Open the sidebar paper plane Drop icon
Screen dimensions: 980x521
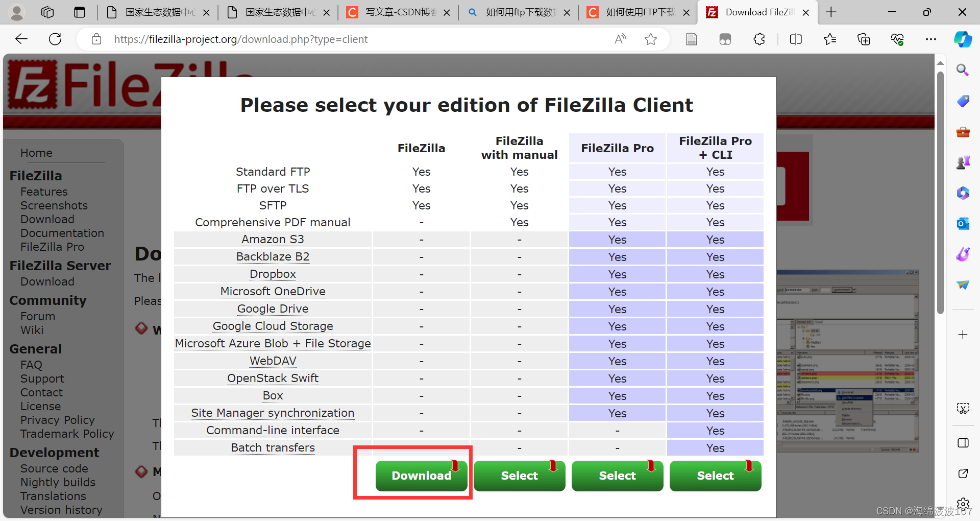click(x=963, y=285)
